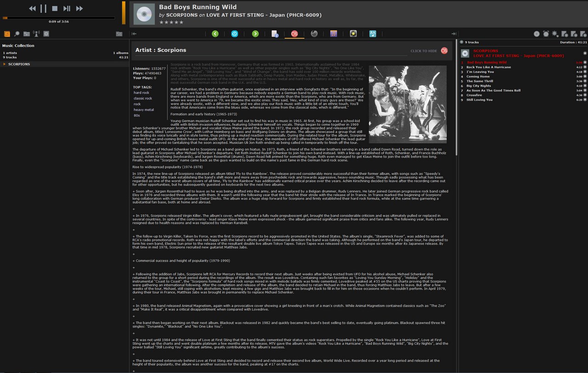Screen dimensions: 588x373
Task: Stop playback
Action: click(55, 8)
